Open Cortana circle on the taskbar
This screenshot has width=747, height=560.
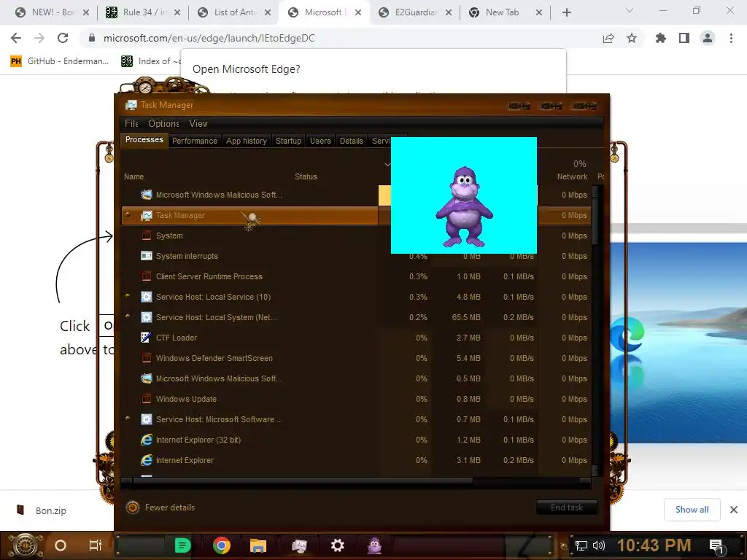61,545
